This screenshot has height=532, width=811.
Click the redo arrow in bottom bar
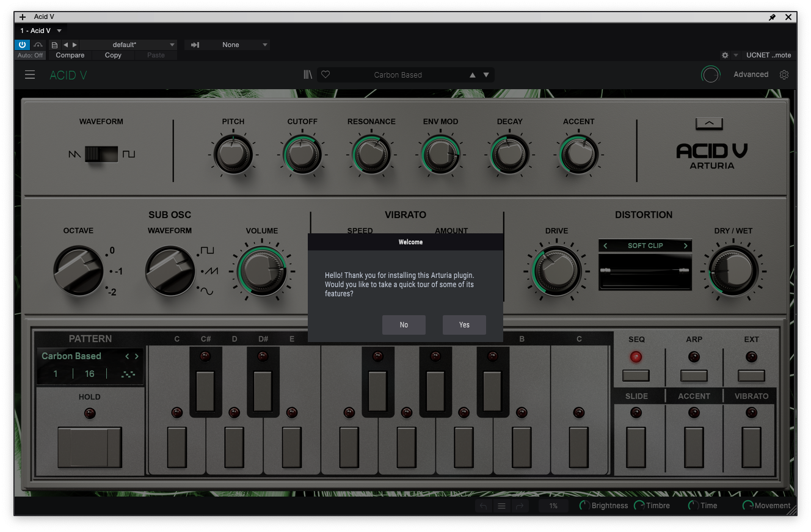point(520,506)
